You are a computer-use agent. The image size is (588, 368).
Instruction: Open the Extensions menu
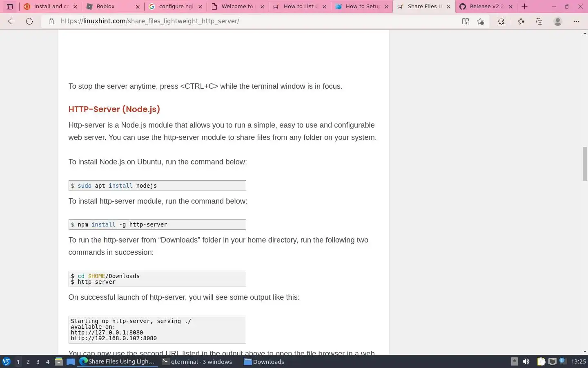(501, 21)
